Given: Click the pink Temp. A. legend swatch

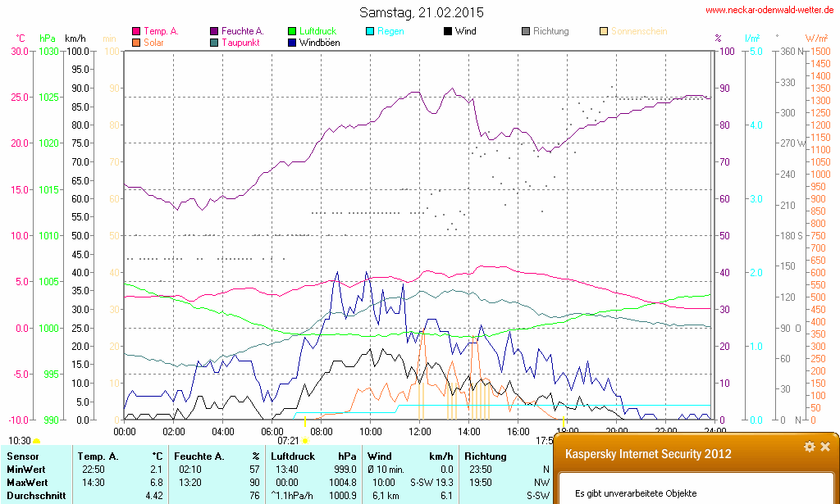Looking at the screenshot, I should point(136,32).
